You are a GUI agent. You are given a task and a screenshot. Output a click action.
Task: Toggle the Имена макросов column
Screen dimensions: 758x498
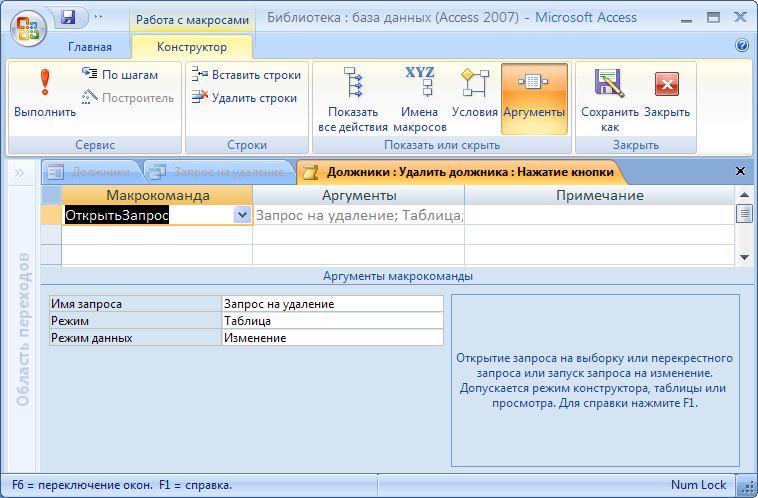(x=420, y=100)
